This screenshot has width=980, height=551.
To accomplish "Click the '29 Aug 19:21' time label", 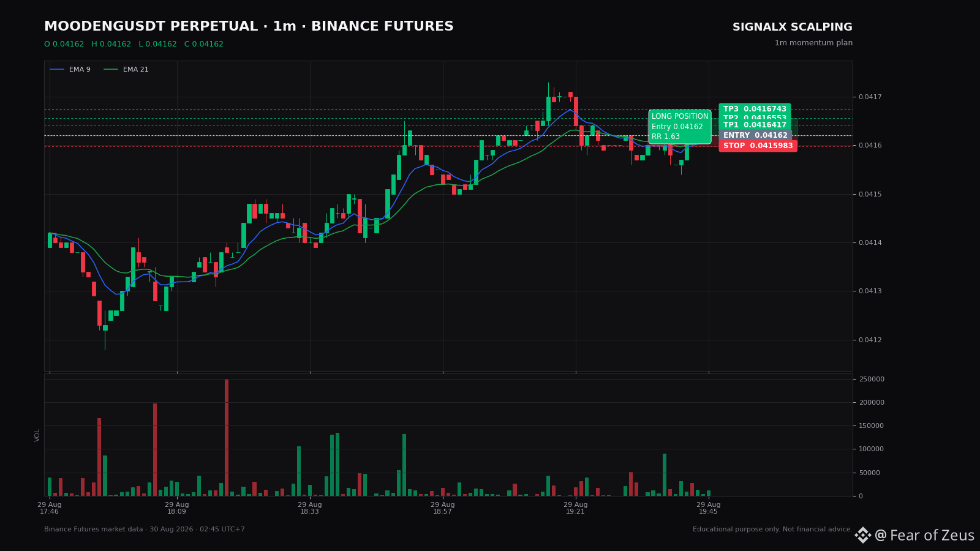I will pyautogui.click(x=576, y=508).
